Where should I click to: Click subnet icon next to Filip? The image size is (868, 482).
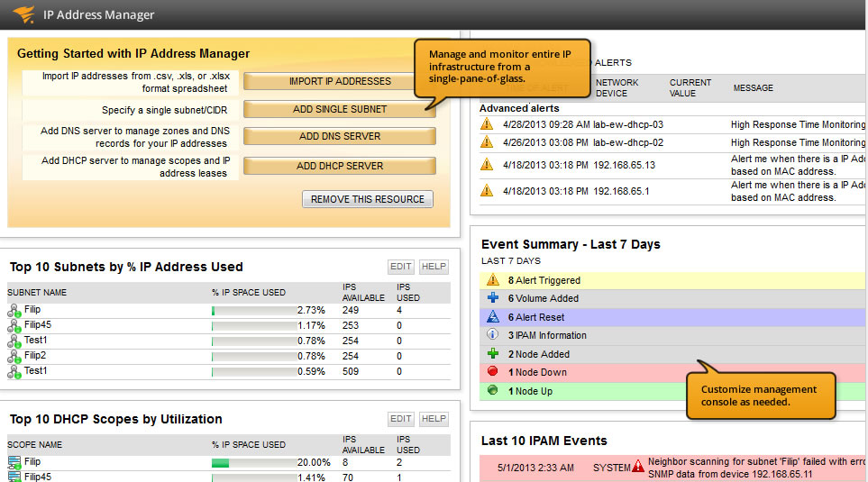[14, 311]
